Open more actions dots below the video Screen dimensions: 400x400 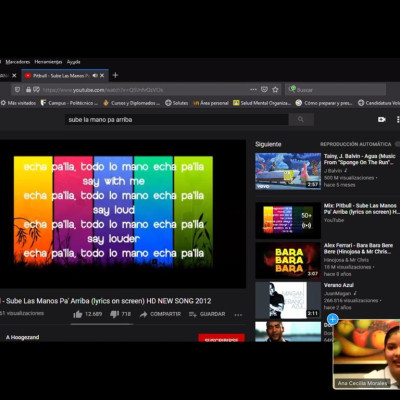tap(238, 315)
